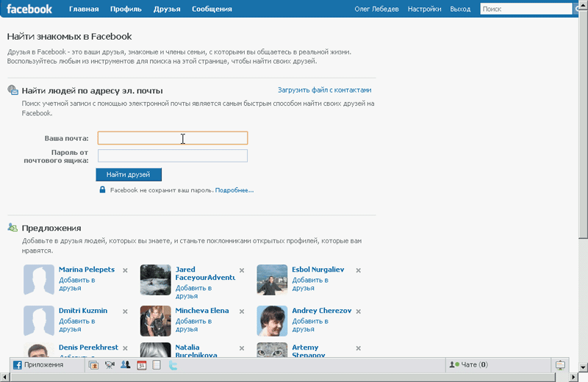This screenshot has width=588, height=382.
Task: Dismiss Mincheva Elena suggestion
Action: [x=242, y=311]
